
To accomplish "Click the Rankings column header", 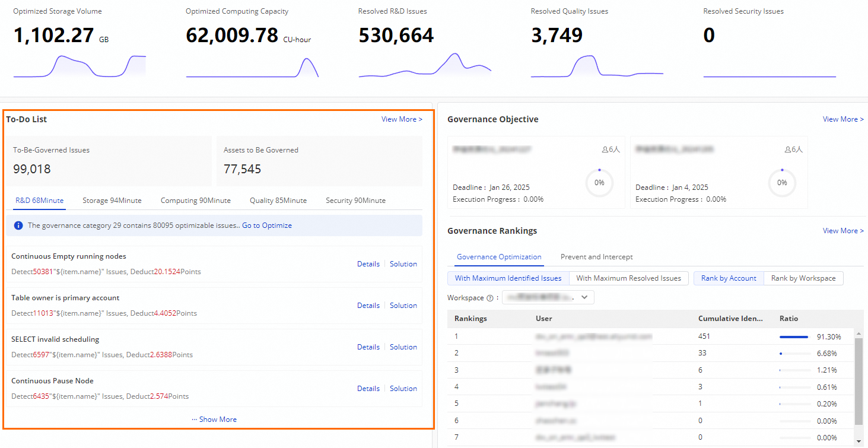I will tap(470, 319).
